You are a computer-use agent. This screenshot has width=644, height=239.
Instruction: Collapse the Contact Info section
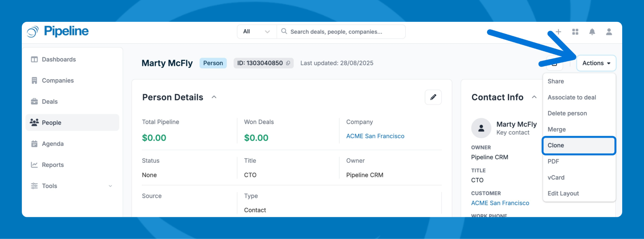534,97
